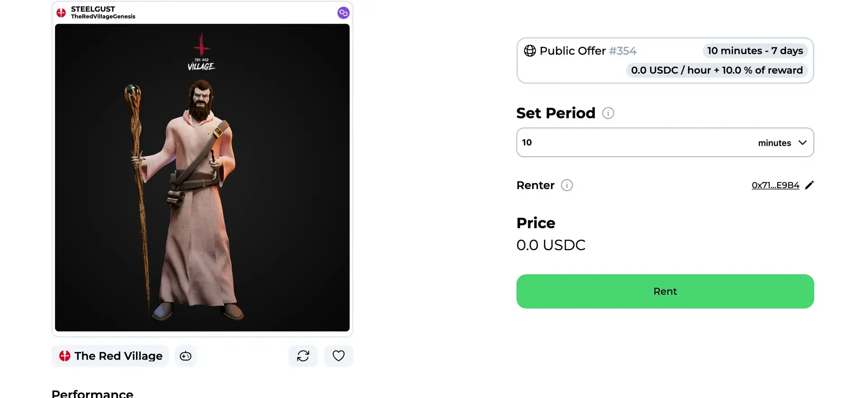This screenshot has width=868, height=398.
Task: Click the USDC per hour reward badge
Action: click(x=717, y=70)
